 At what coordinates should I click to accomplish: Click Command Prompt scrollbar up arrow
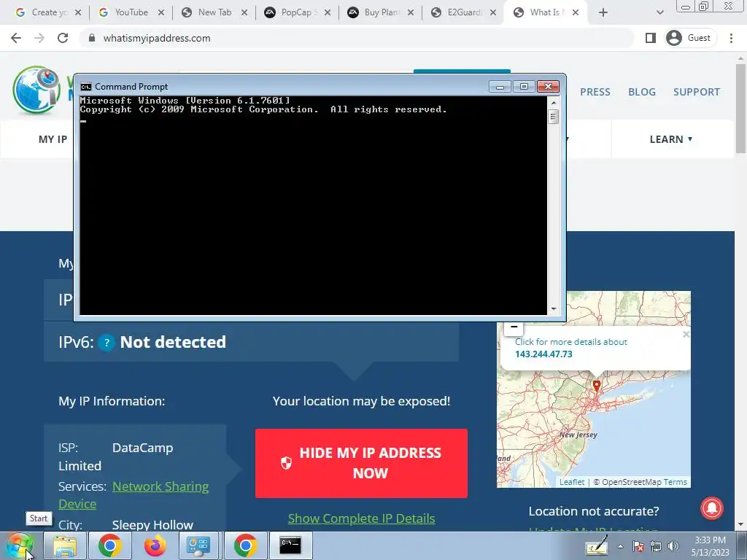[553, 102]
